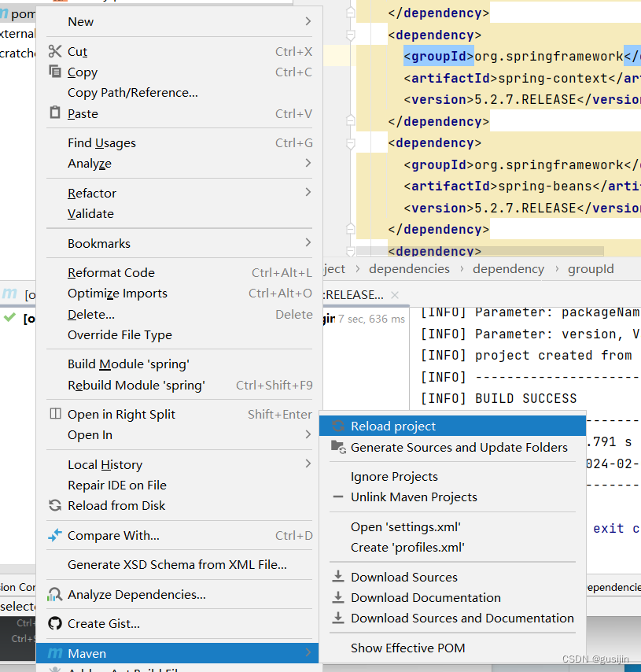This screenshot has width=641, height=672.
Task: Click the Download Documentation arrow icon
Action: point(338,597)
